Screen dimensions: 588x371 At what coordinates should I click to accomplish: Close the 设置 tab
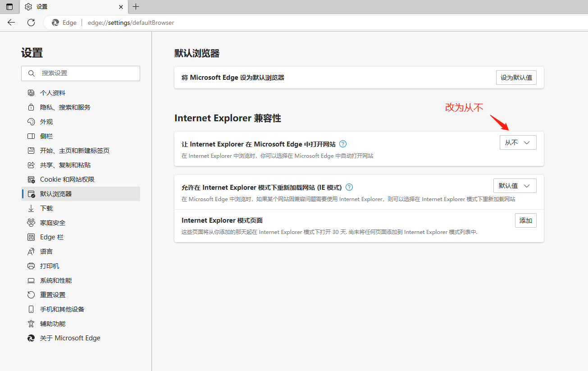[121, 7]
